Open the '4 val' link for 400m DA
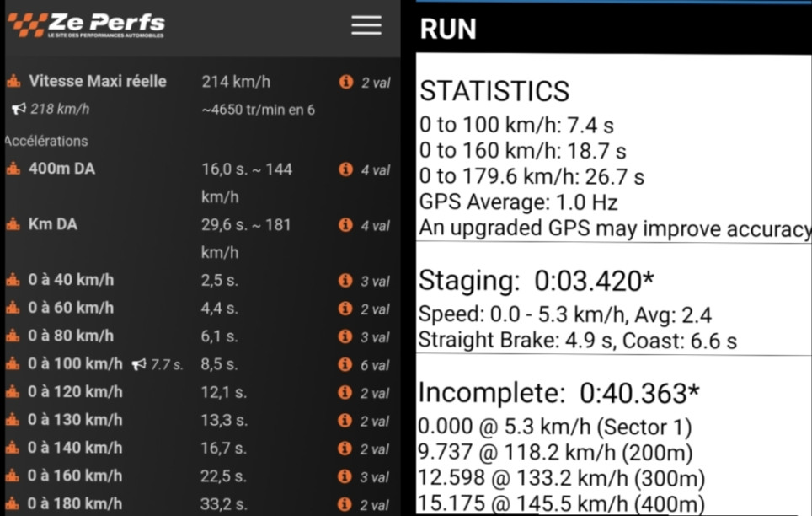This screenshot has height=516, width=812. click(x=376, y=170)
